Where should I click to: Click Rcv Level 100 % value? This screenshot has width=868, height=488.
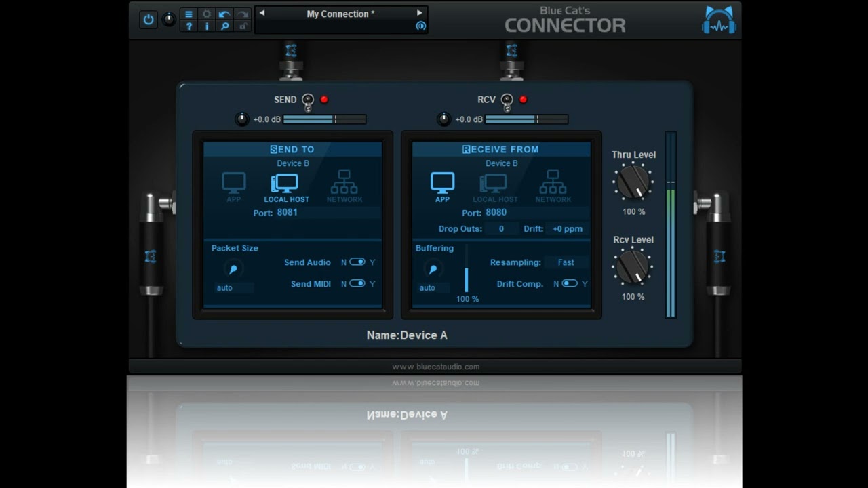633,297
